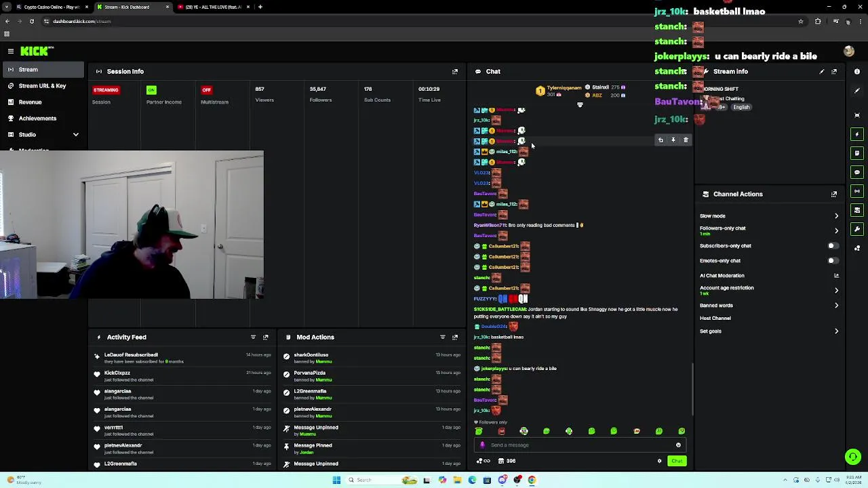Click the notes rail icon
Image resolution: width=868 pixels, height=488 pixels.
pos(857,153)
